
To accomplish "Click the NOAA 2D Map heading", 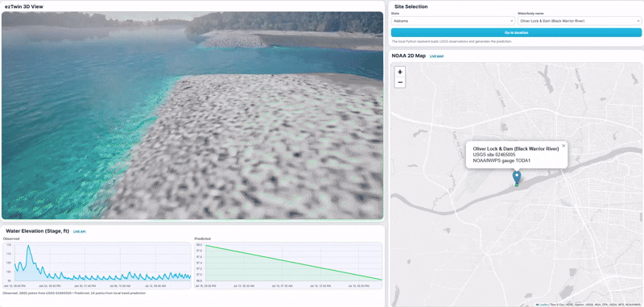I will [409, 56].
